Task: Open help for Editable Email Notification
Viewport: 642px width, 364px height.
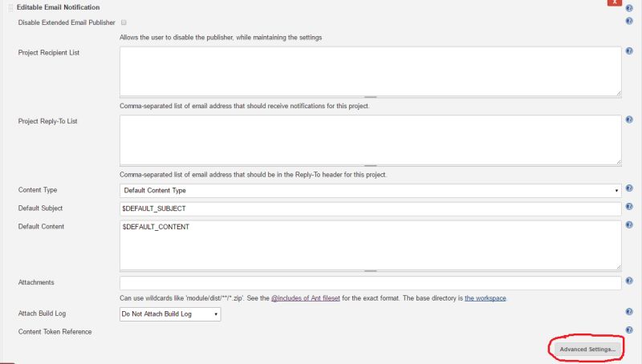Action: 629,9
